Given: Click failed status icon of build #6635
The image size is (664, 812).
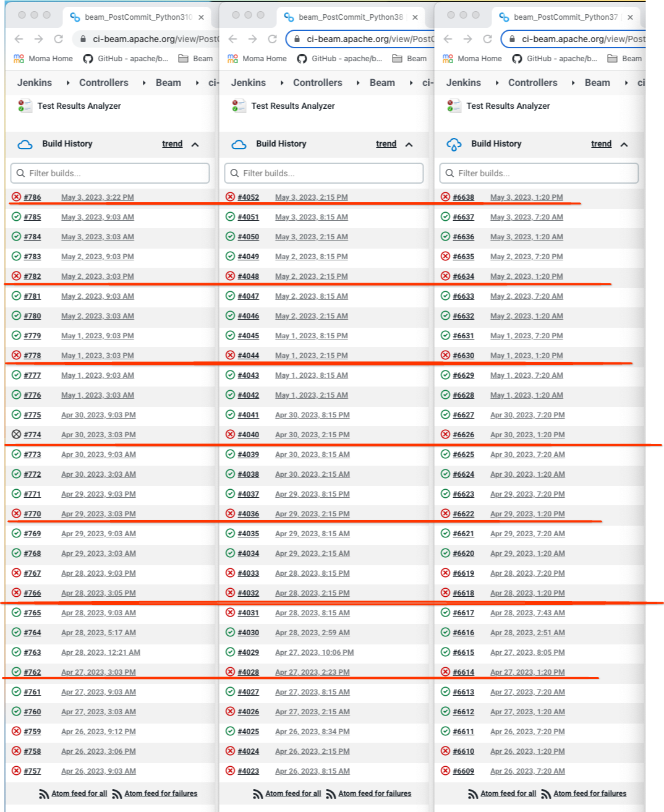Looking at the screenshot, I should pyautogui.click(x=445, y=257).
